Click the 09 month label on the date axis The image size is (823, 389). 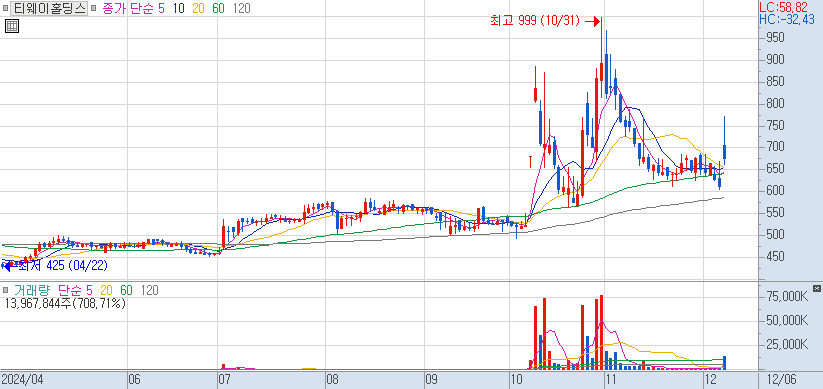(431, 379)
